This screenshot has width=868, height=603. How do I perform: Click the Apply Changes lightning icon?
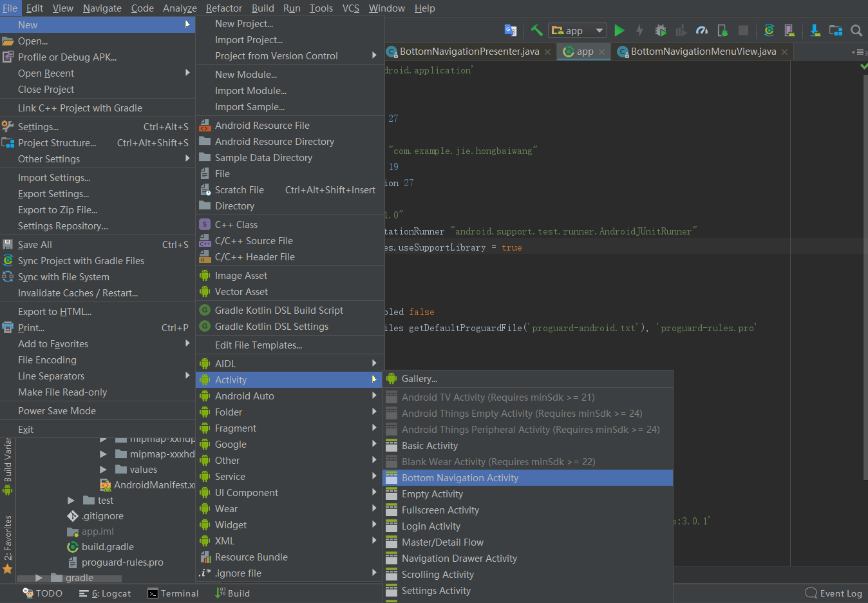tap(639, 30)
